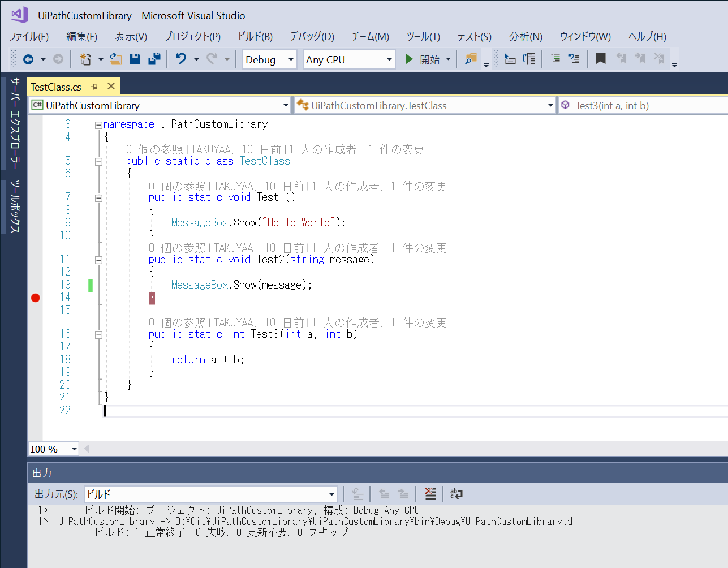The width and height of the screenshot is (728, 568).
Task: Toggle a bookmark with the bookmark icon
Action: tap(601, 59)
